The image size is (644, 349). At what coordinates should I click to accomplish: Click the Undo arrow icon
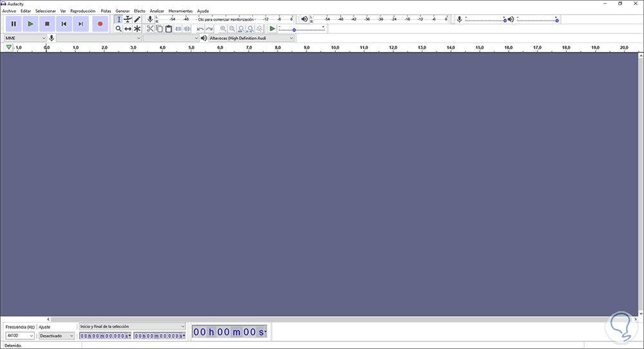tap(200, 29)
